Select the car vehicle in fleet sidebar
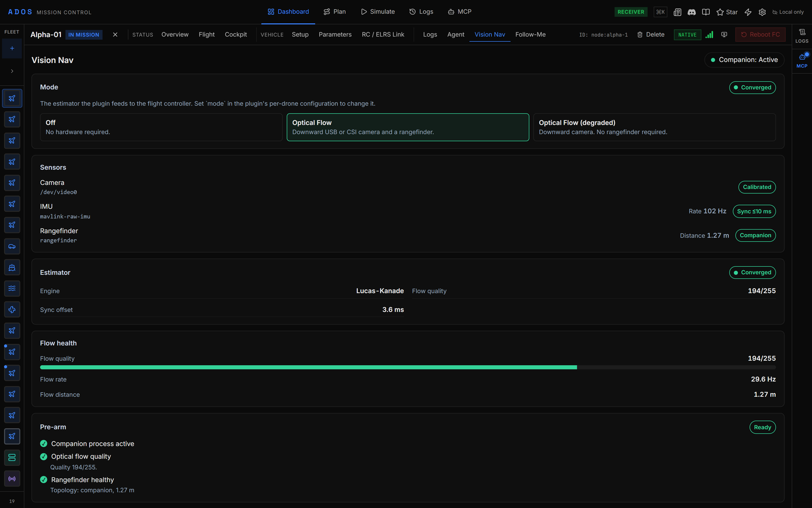This screenshot has height=508, width=812. [x=12, y=246]
